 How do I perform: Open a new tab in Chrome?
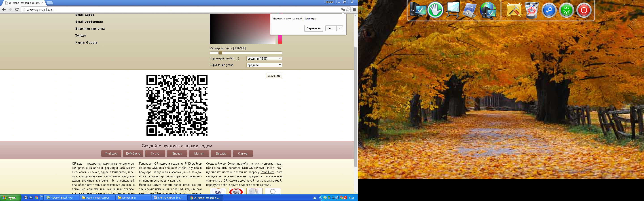point(50,3)
